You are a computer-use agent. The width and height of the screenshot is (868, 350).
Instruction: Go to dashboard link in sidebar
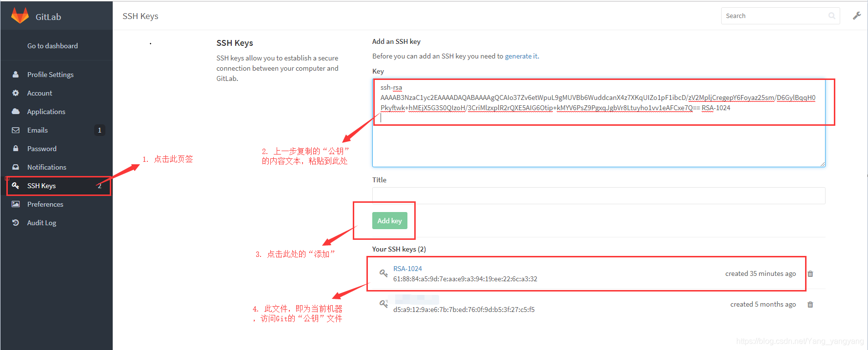point(53,46)
